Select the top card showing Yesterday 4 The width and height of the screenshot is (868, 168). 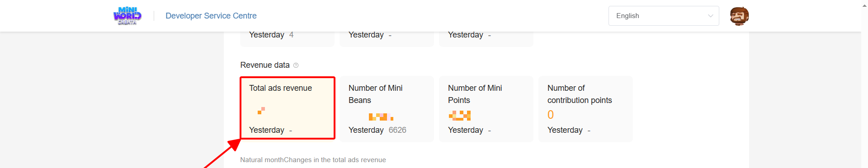tap(288, 38)
